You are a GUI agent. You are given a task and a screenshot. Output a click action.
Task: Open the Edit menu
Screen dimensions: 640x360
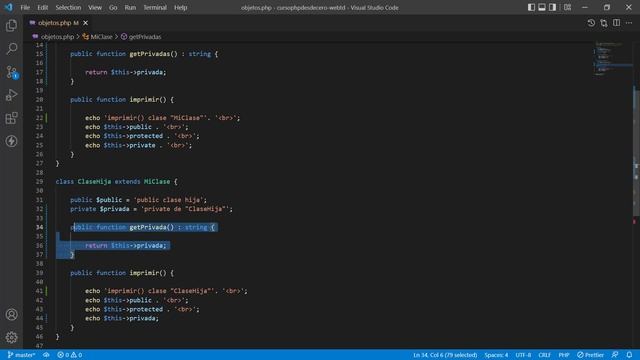[42, 7]
